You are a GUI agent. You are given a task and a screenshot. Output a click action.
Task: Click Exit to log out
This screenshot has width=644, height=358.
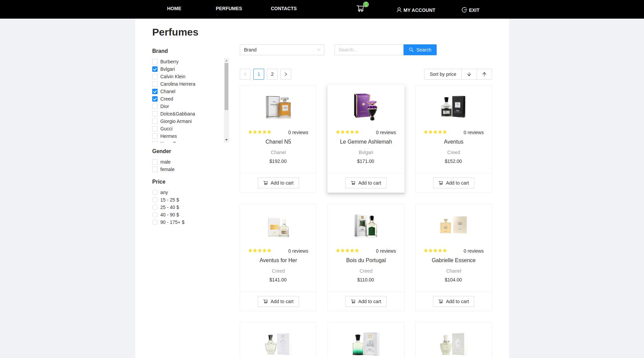click(x=470, y=10)
